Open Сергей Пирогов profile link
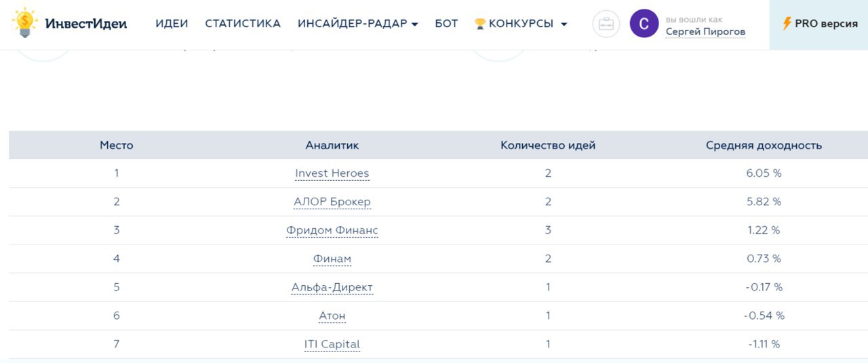The image size is (868, 363). pyautogui.click(x=705, y=32)
